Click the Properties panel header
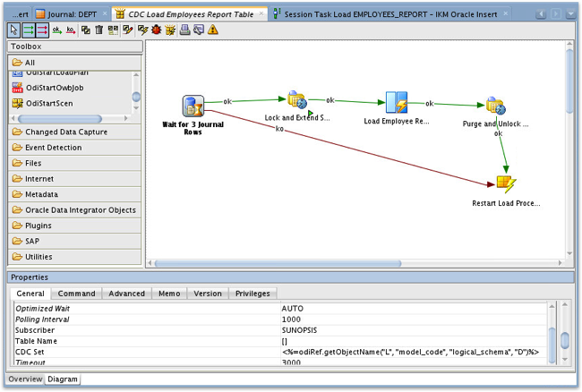This screenshot has height=392, width=582. [x=291, y=277]
